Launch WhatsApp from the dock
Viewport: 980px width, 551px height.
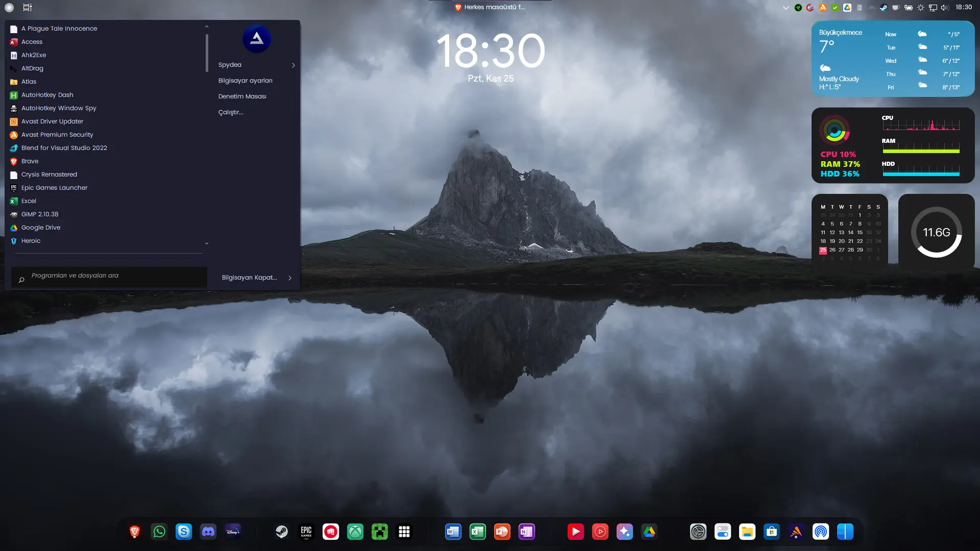tap(159, 532)
